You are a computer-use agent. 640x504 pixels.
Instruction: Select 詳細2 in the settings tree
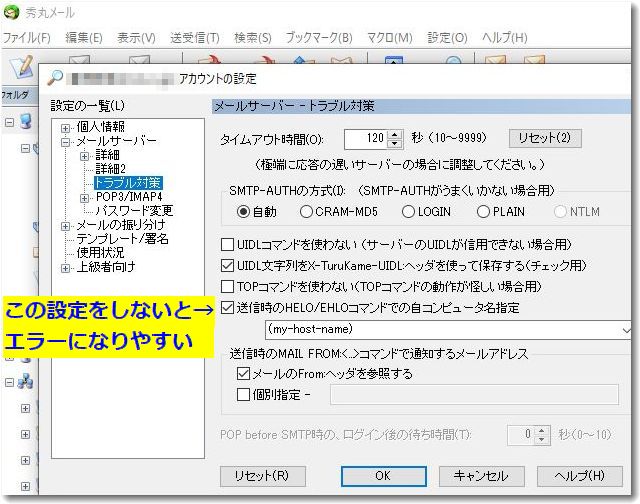tap(111, 169)
